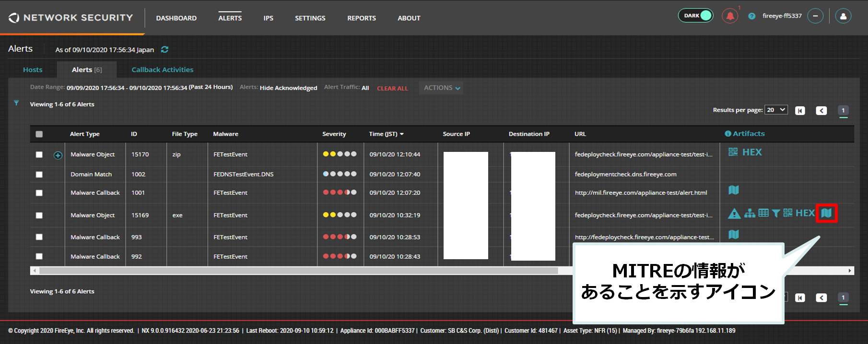Expand row details for alert 15170

point(58,155)
